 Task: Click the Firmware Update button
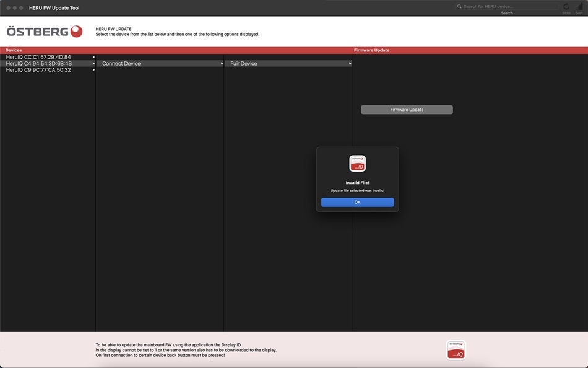point(407,110)
